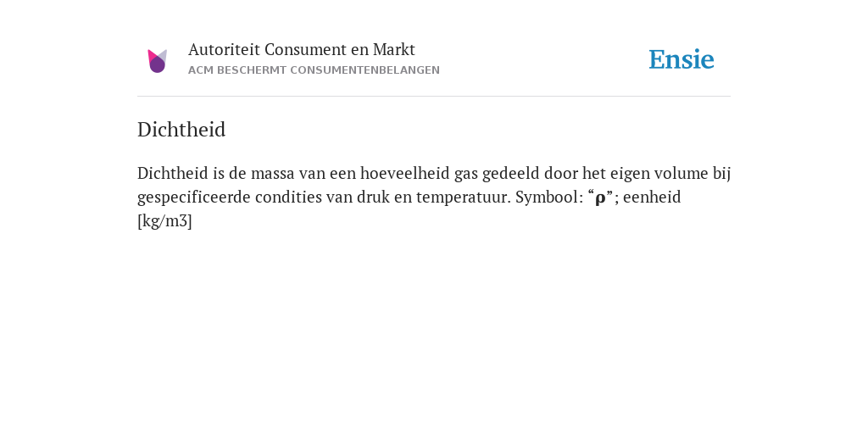Click the word "Symbool:" in the definition
This screenshot has height=434, width=868.
coord(549,198)
